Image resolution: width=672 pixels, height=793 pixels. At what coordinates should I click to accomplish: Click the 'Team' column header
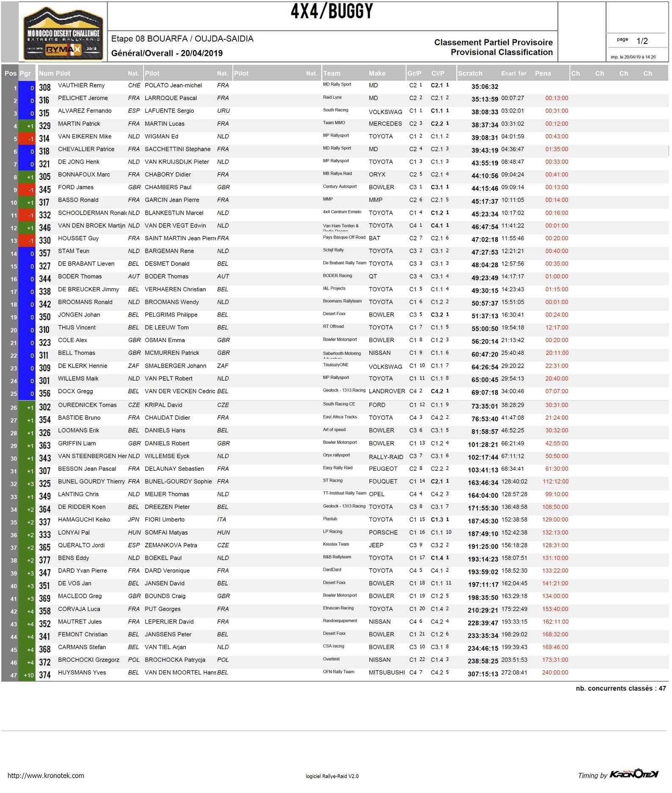point(332,73)
